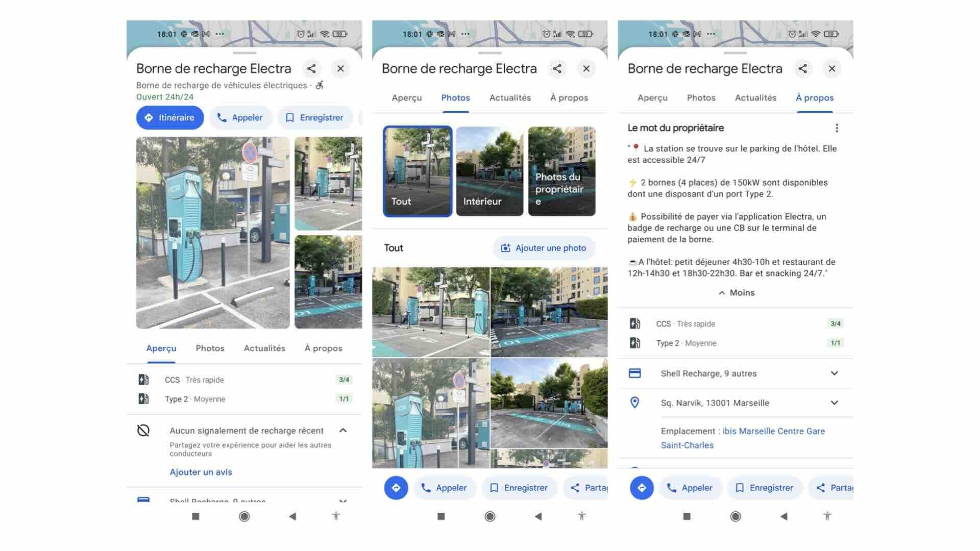The width and height of the screenshot is (980, 551).
Task: Open three-dot menu beside Le mot du propriétaire
Action: (837, 128)
